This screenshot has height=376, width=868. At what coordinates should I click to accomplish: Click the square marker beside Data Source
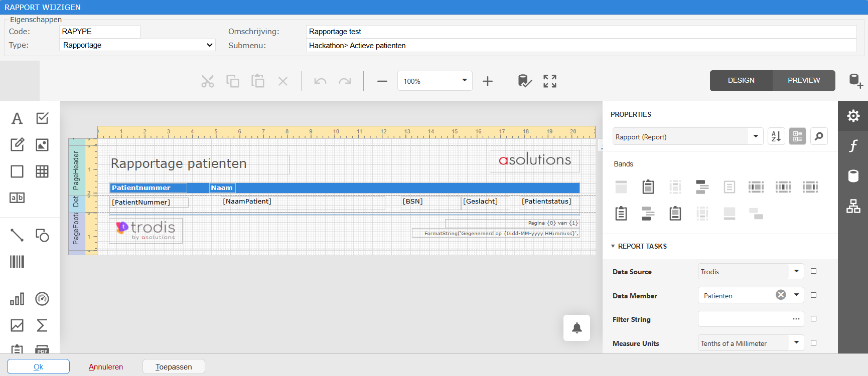[x=814, y=271]
